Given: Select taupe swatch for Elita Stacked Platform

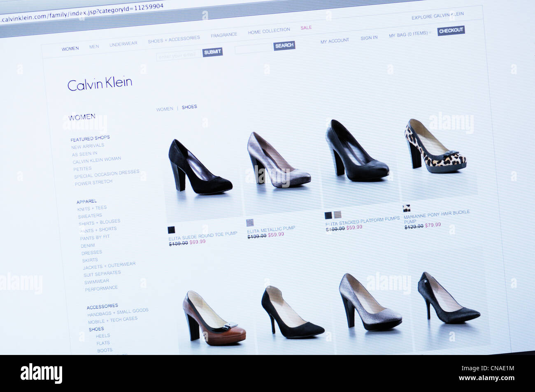Looking at the screenshot, I should pos(337,214).
